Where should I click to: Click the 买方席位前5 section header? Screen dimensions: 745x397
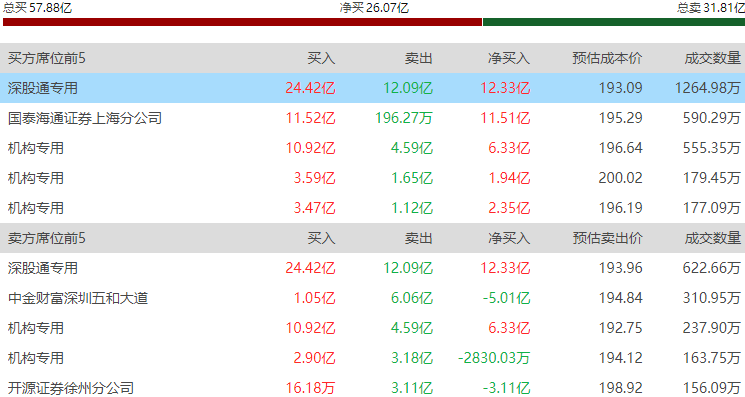[x=47, y=58]
